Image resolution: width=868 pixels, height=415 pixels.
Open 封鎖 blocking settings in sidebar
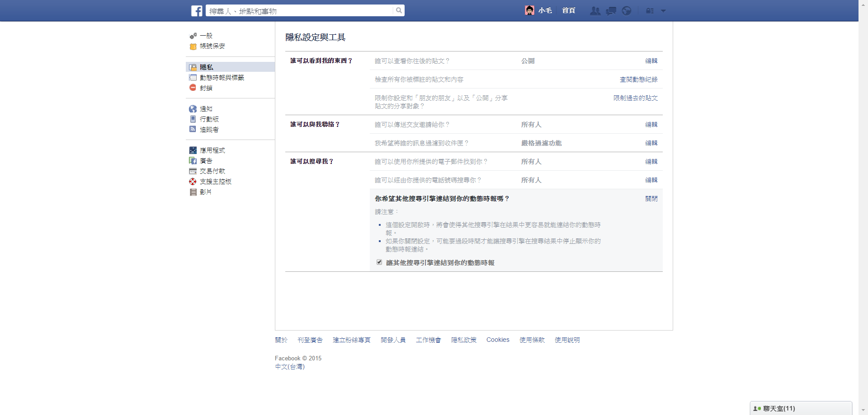(x=206, y=88)
